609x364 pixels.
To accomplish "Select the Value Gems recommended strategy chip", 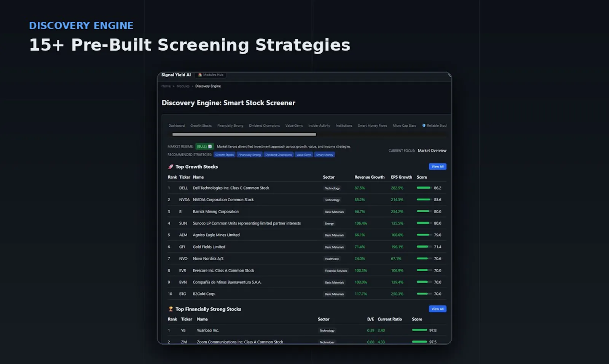I will point(304,155).
